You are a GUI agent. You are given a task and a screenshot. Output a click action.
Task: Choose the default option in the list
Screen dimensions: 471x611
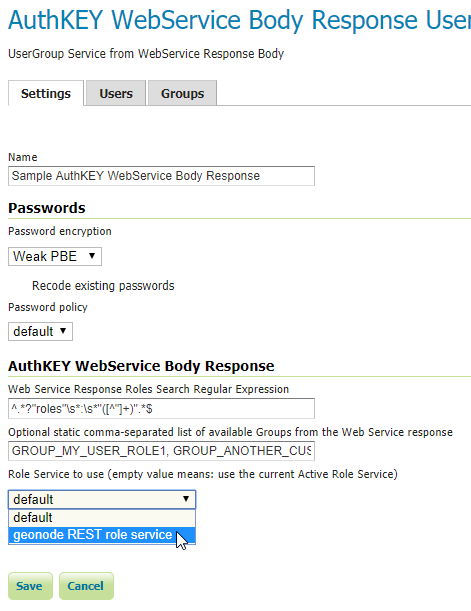(x=102, y=518)
